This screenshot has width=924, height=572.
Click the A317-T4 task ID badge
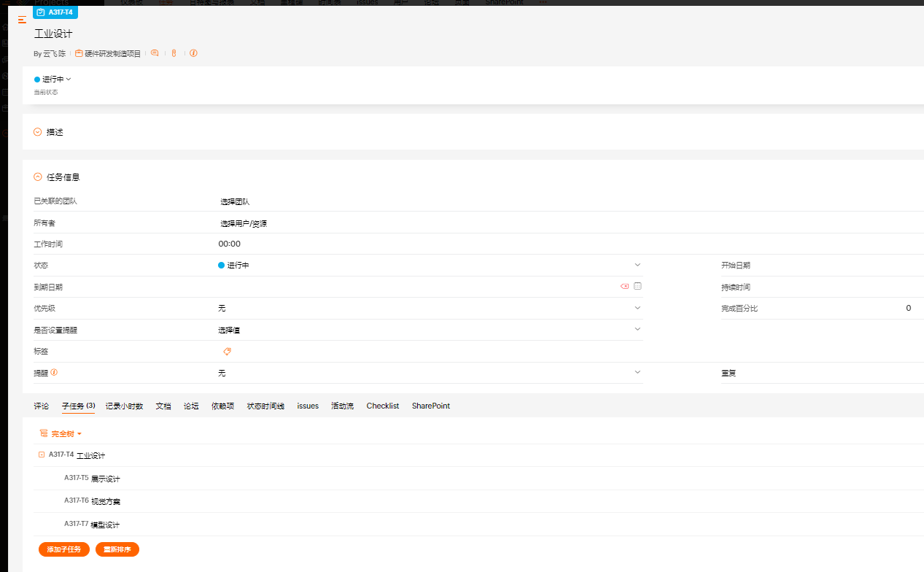point(55,12)
